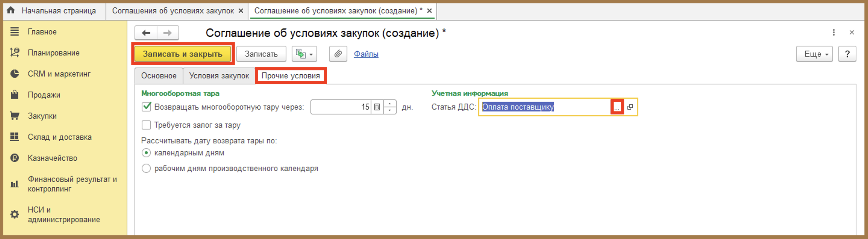The width and height of the screenshot is (868, 239).
Task: Go forward with the right arrow button
Action: 168,33
